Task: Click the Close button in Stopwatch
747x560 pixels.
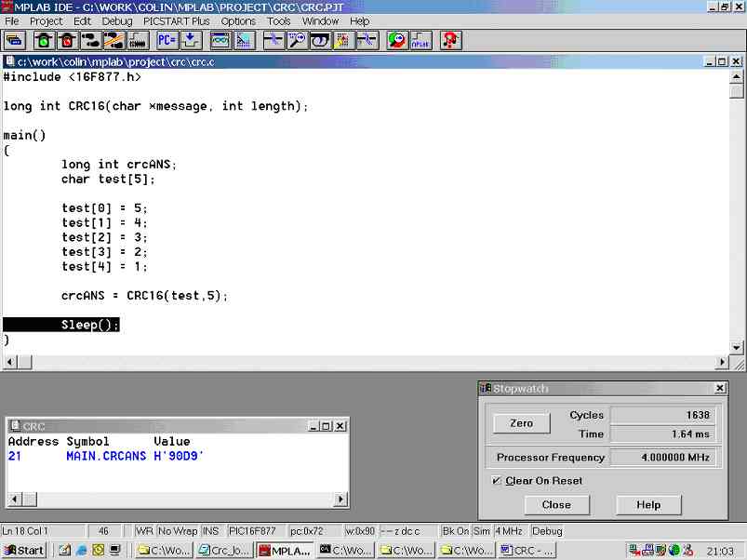Action: click(x=556, y=505)
